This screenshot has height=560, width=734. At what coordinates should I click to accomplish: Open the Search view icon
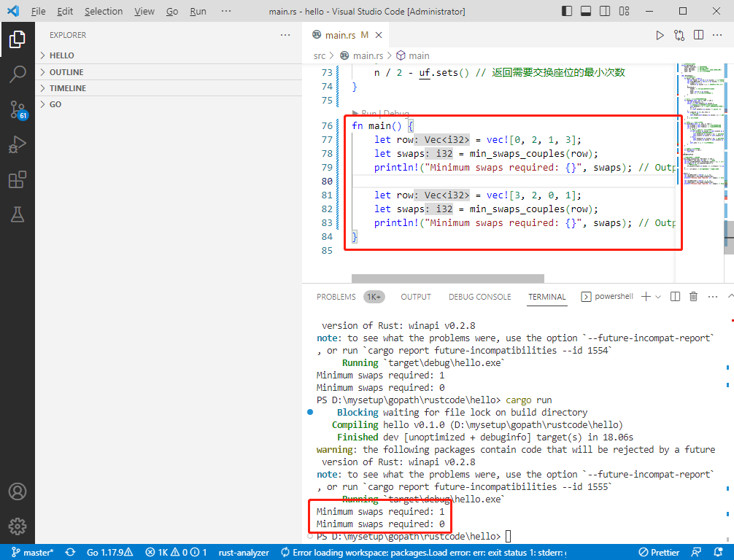[x=18, y=74]
